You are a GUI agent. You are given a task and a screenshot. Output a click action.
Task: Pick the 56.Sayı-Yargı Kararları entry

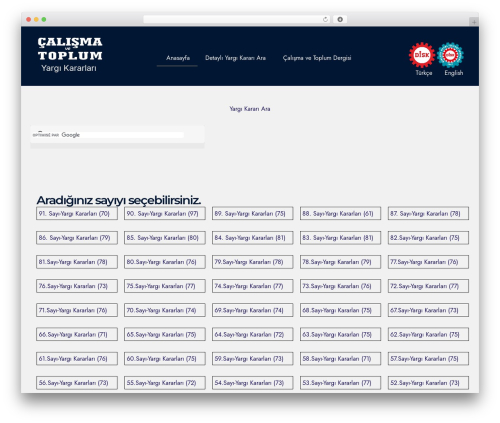77,383
